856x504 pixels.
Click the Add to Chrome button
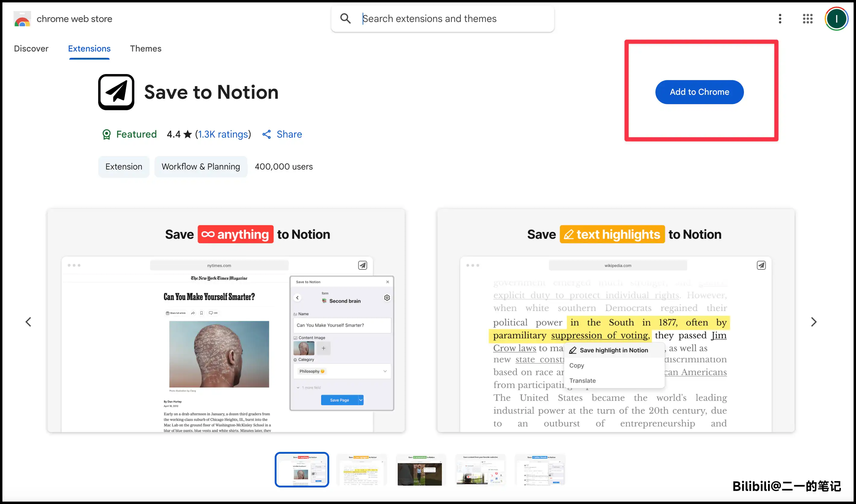[x=699, y=92]
